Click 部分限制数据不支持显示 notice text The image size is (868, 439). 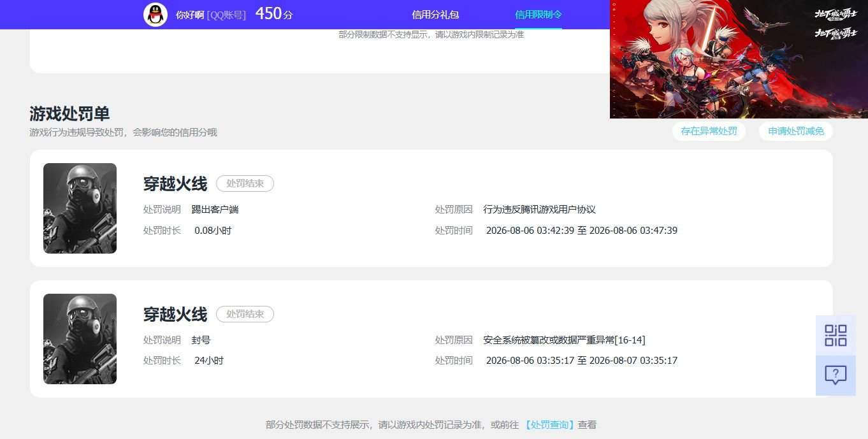431,34
